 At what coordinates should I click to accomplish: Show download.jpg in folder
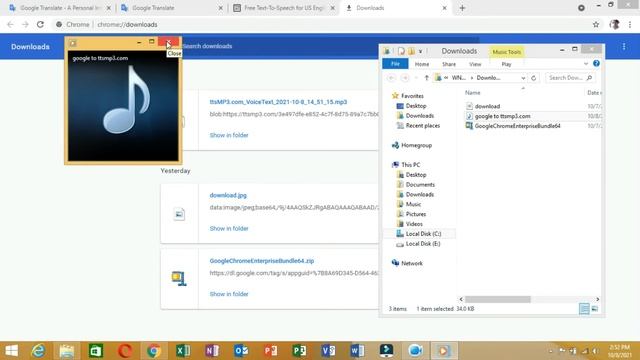[x=229, y=229]
